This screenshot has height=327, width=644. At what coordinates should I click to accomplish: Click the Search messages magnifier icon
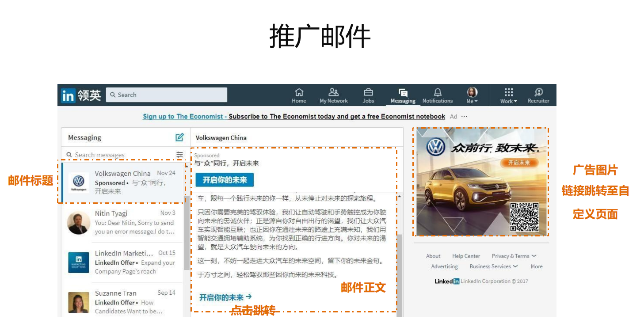point(69,155)
